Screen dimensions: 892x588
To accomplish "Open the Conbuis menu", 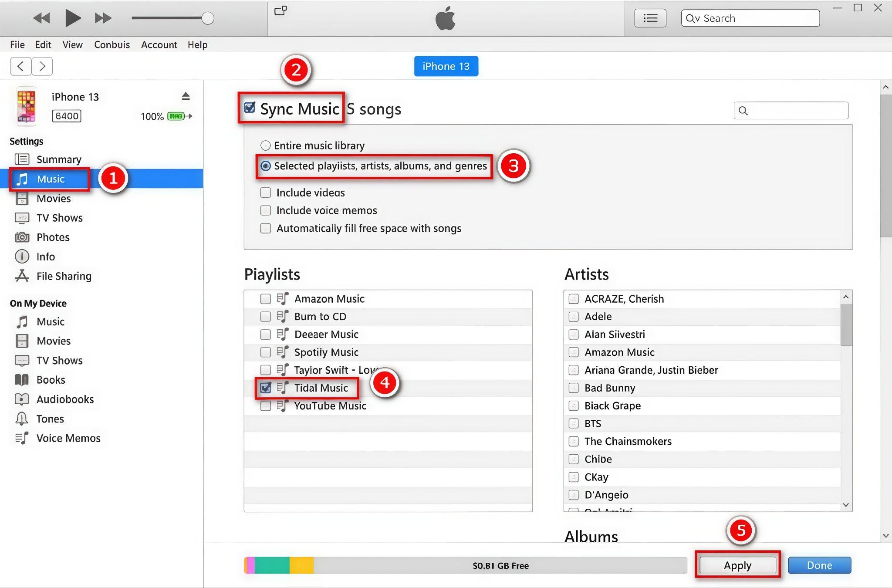I will 112,44.
